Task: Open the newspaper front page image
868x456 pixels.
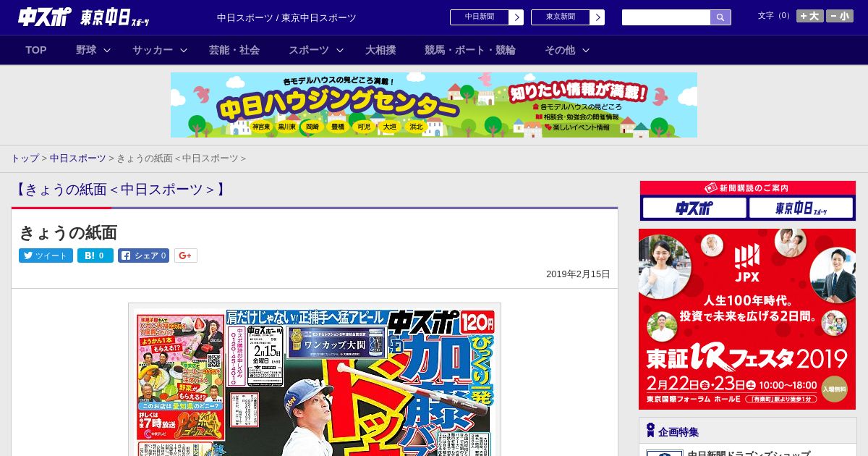Action: coord(315,380)
